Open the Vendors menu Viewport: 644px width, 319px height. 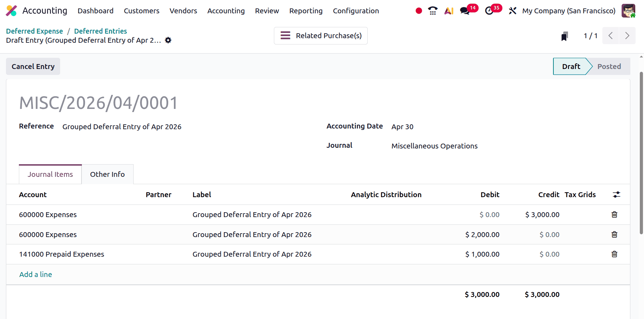[x=183, y=11]
